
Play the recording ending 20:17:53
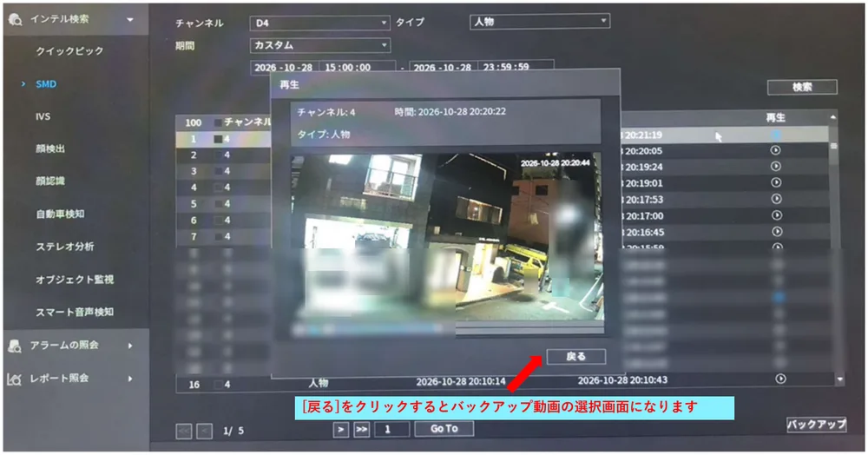(x=777, y=199)
